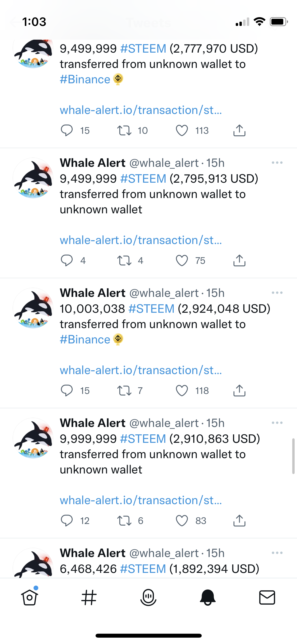This screenshot has width=297, height=644.
Task: Tap #Binance hashtag in 10,003,038 STEEM tweet
Action: [x=85, y=339]
